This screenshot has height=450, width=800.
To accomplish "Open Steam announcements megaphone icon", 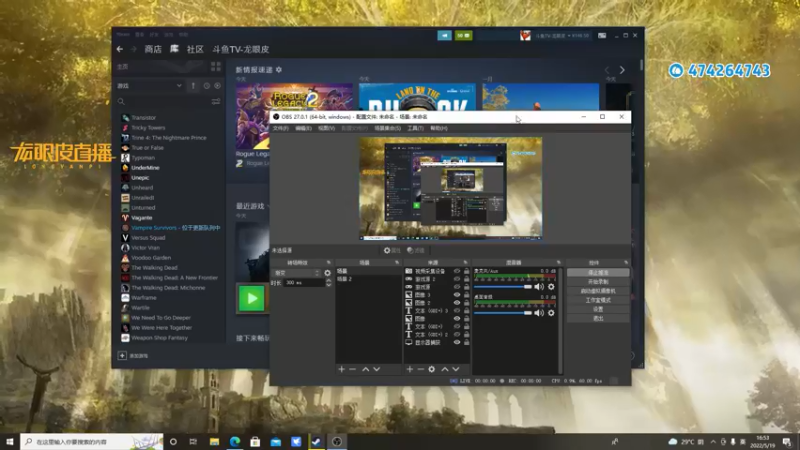I will pos(444,35).
